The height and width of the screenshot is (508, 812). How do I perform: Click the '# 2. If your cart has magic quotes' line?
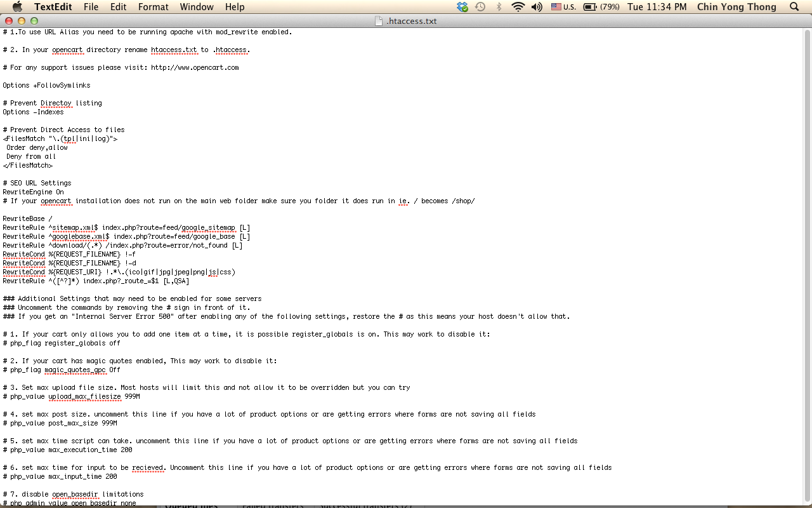140,361
